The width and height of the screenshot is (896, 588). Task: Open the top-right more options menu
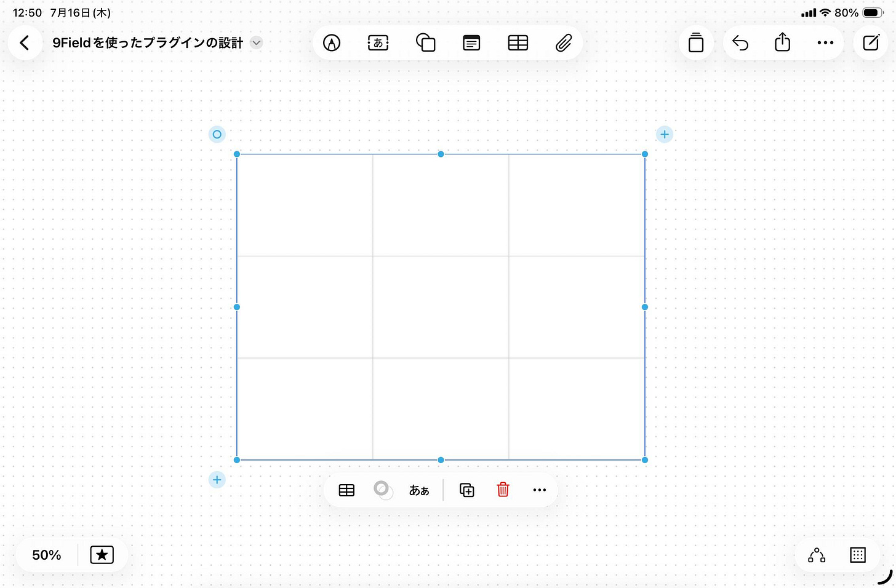(x=825, y=43)
